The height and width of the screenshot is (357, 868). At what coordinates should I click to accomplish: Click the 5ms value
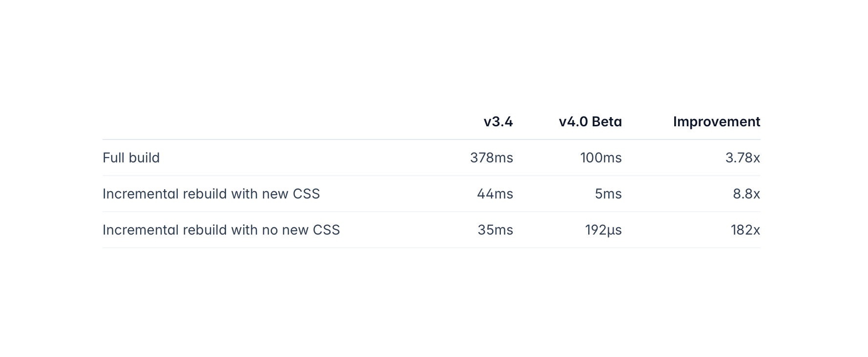(608, 194)
